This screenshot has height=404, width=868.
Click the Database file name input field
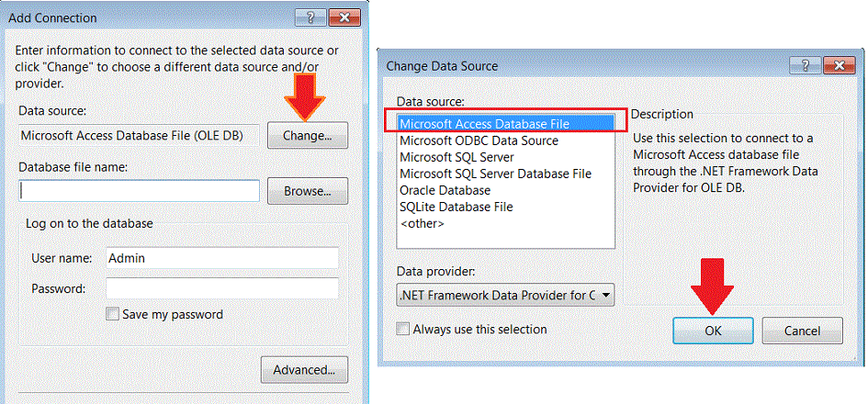pyautogui.click(x=139, y=191)
